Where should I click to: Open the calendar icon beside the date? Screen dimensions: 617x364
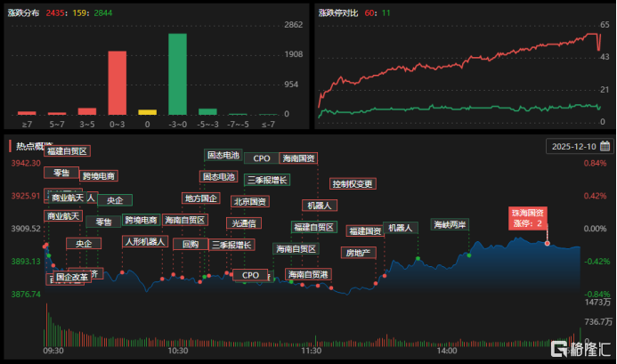(605, 146)
